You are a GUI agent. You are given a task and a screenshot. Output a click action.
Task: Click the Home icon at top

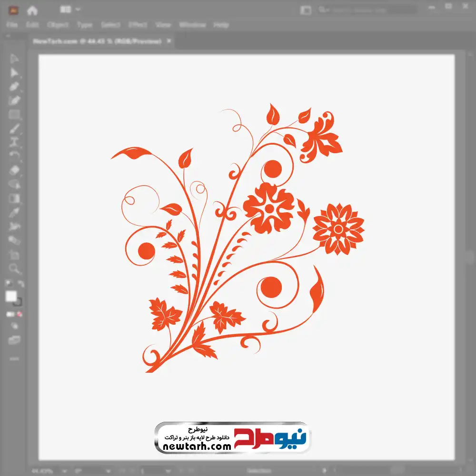tap(32, 10)
